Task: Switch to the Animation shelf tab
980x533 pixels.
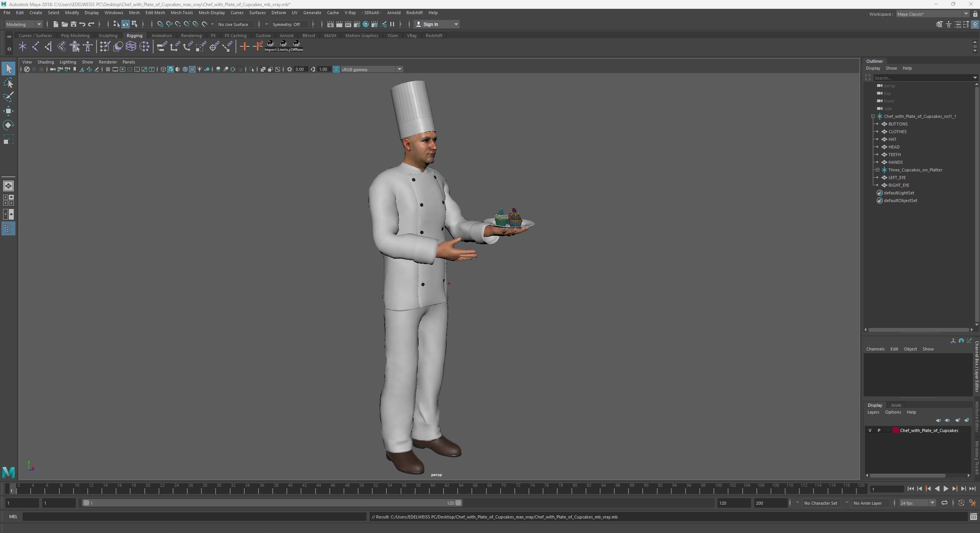Action: 162,36
